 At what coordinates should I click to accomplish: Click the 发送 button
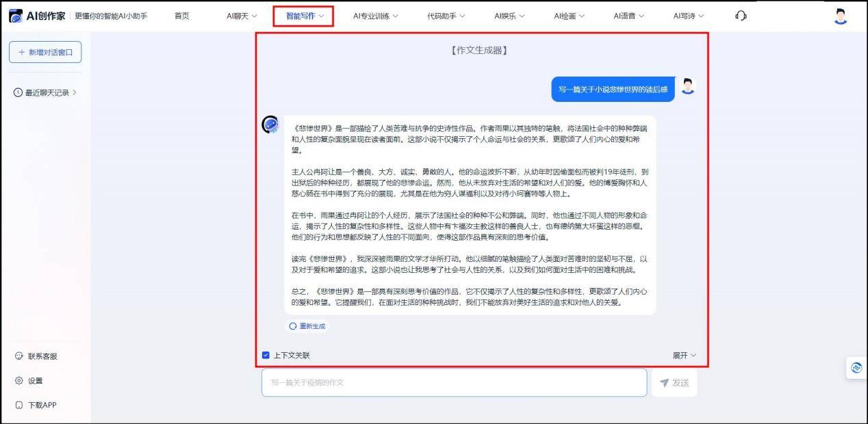674,383
